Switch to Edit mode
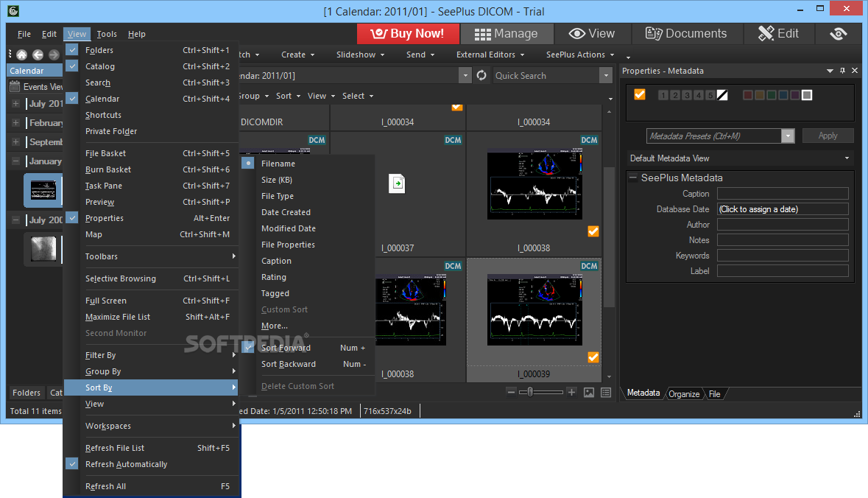The image size is (868, 498). click(x=778, y=34)
